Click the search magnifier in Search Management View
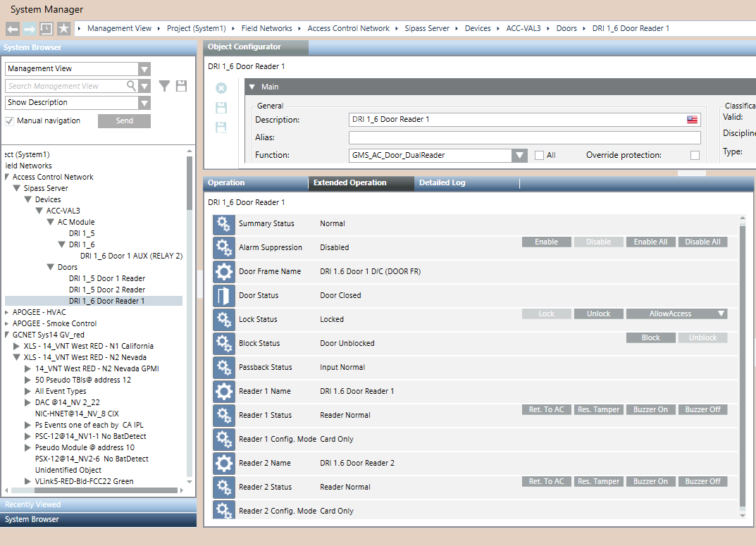Viewport: 756px width, 546px height. (132, 85)
